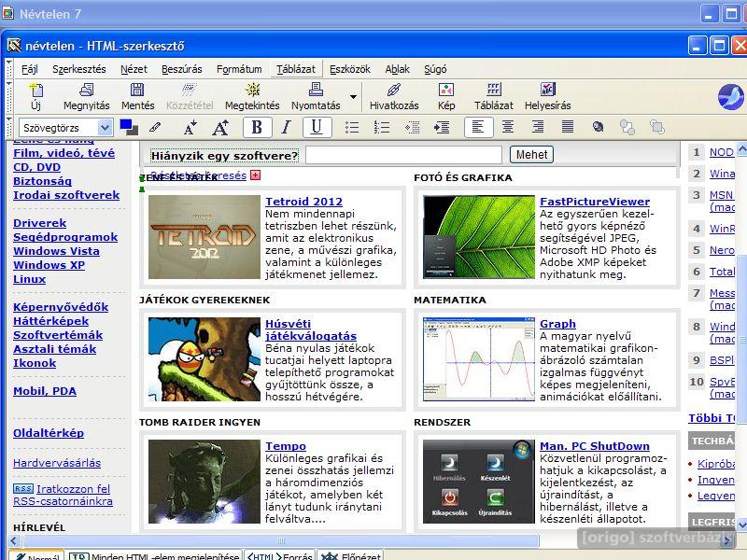Follow the Man. PC ShutDown link

tap(595, 446)
